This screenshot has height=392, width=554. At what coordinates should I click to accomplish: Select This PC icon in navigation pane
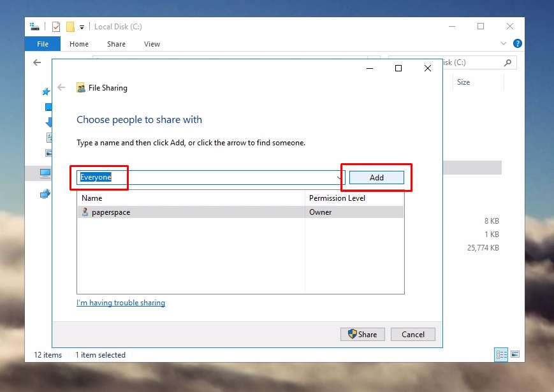pyautogui.click(x=45, y=173)
